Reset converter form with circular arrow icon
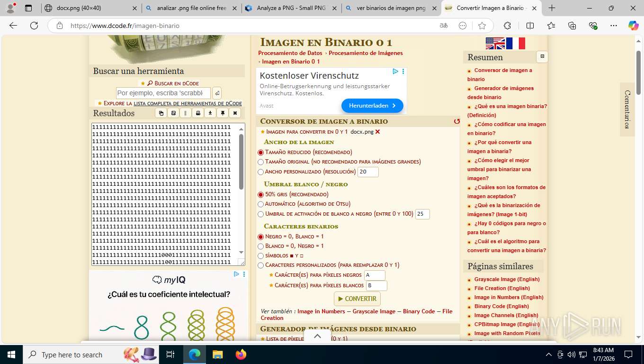Viewport: 644px width, 364px height. point(456,121)
